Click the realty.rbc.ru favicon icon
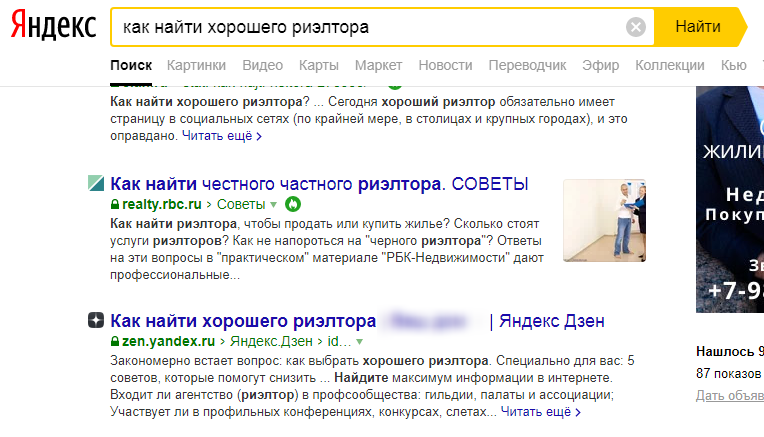 (96, 183)
